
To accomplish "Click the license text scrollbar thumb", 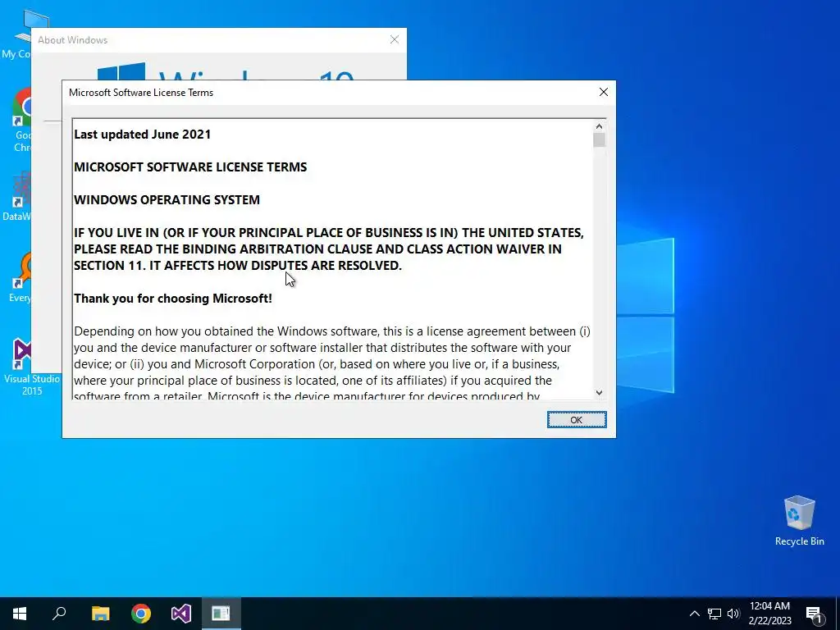I will [599, 139].
